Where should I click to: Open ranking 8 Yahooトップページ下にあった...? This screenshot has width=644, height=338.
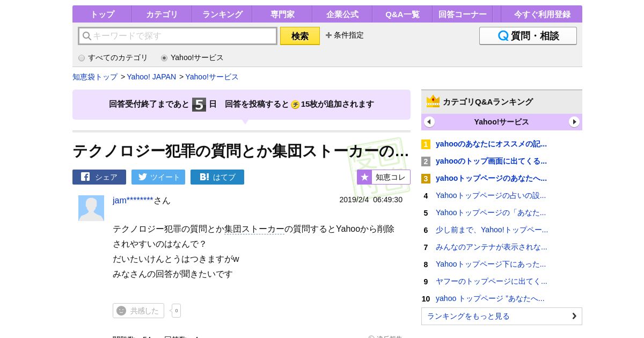pos(491,264)
